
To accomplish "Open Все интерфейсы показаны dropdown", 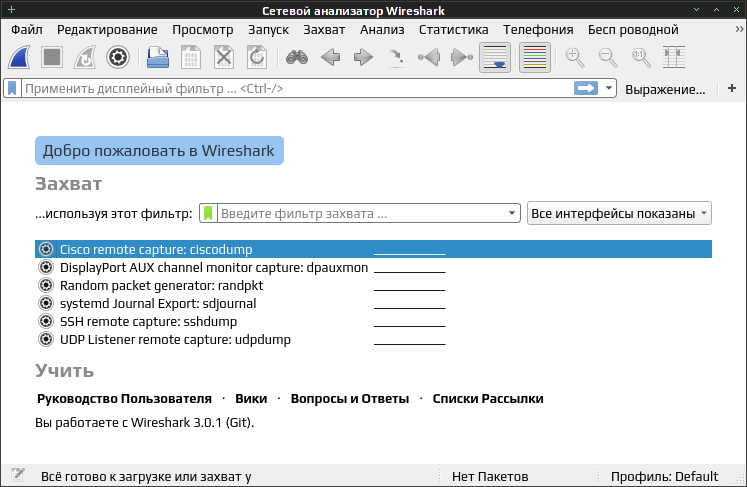I will coord(619,213).
